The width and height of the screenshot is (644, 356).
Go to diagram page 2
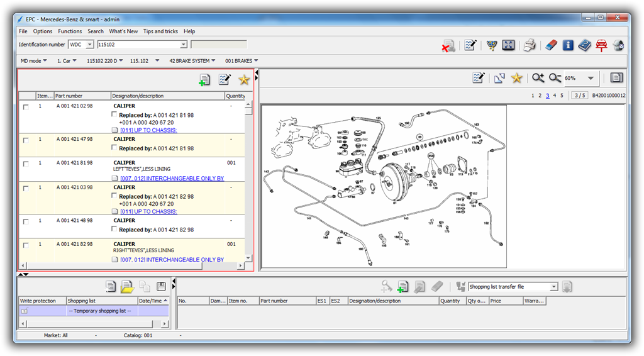540,96
